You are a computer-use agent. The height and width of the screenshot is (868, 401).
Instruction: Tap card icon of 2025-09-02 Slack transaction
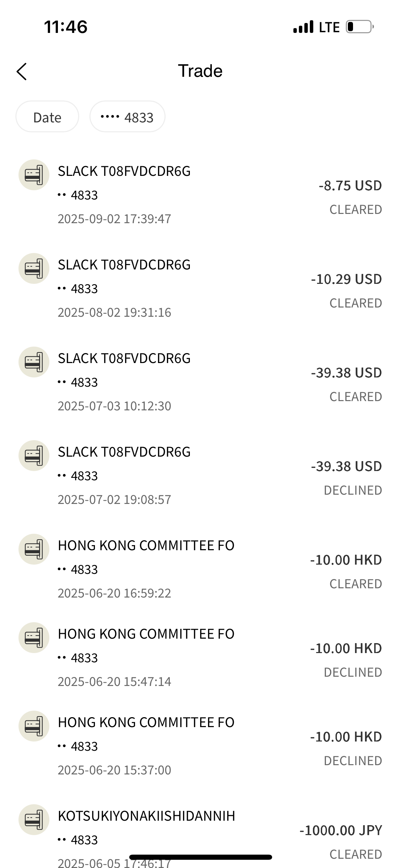[34, 175]
